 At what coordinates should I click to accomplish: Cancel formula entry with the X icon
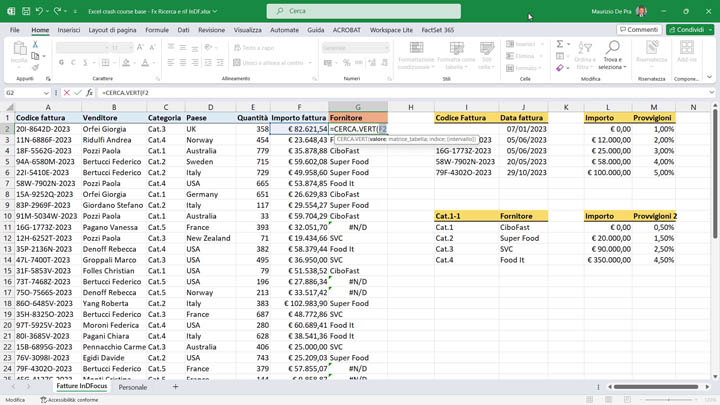67,93
